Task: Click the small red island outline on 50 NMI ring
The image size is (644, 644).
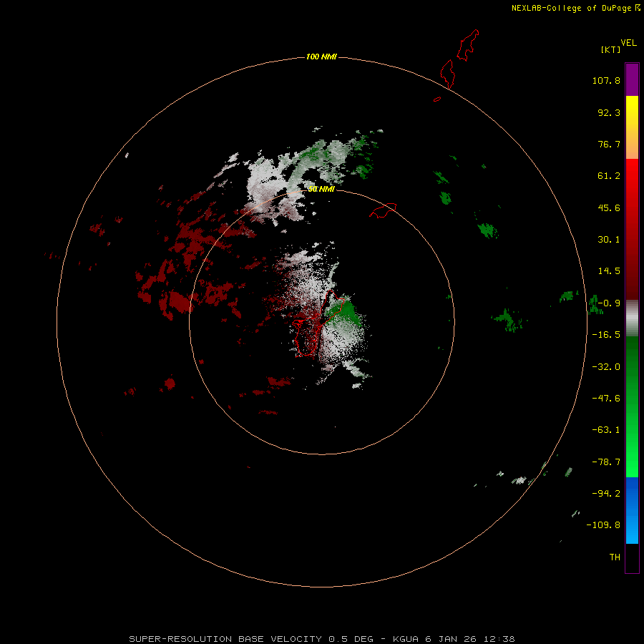Action: click(x=384, y=210)
